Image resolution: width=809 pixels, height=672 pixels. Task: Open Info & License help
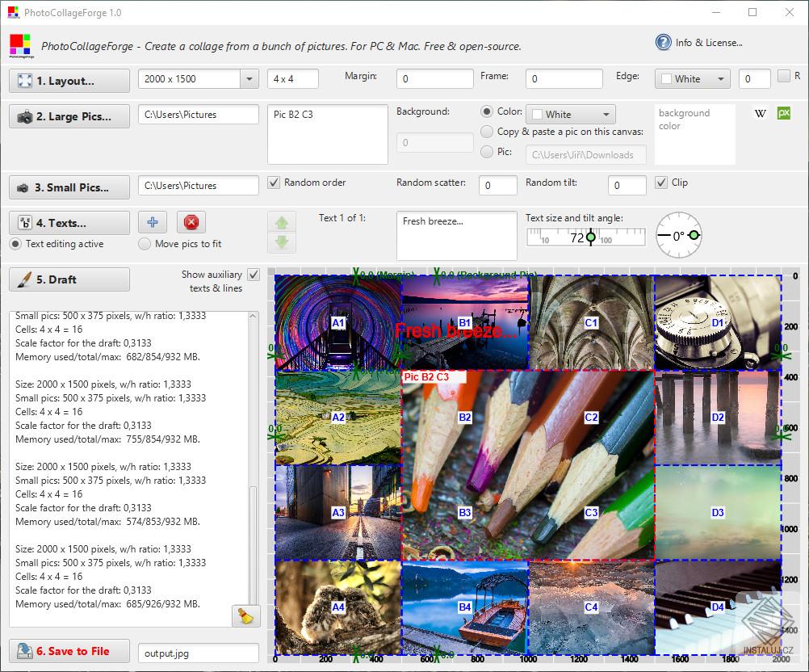(x=699, y=43)
